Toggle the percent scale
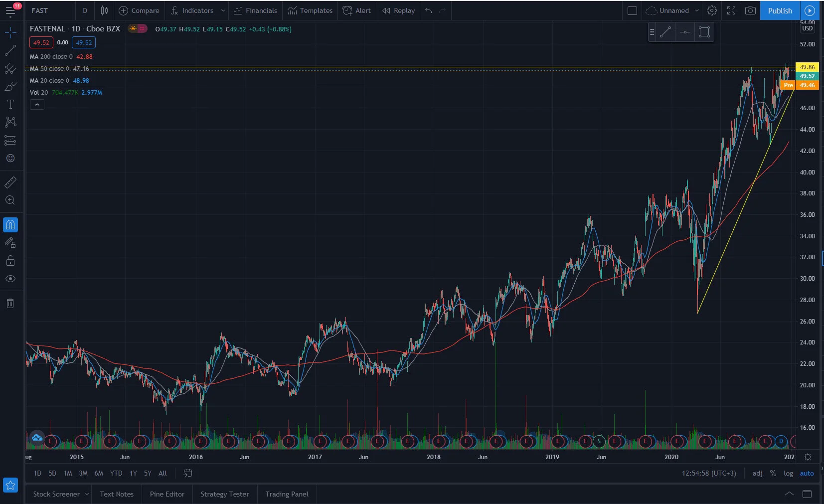 [773, 473]
